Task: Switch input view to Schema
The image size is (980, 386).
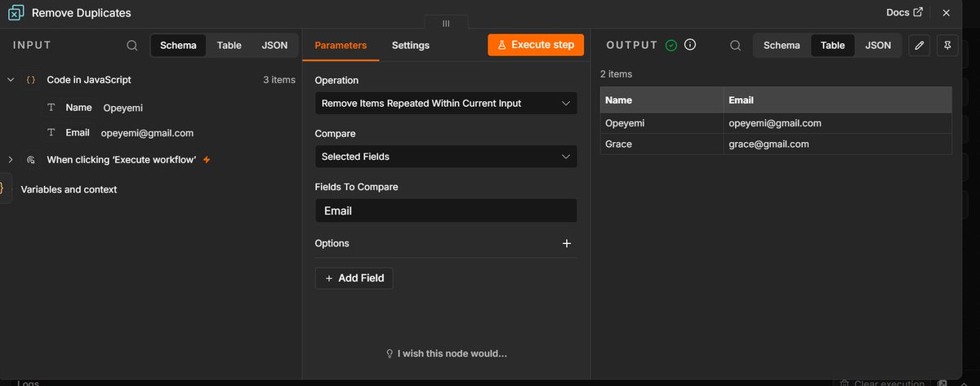Action: pyautogui.click(x=178, y=46)
